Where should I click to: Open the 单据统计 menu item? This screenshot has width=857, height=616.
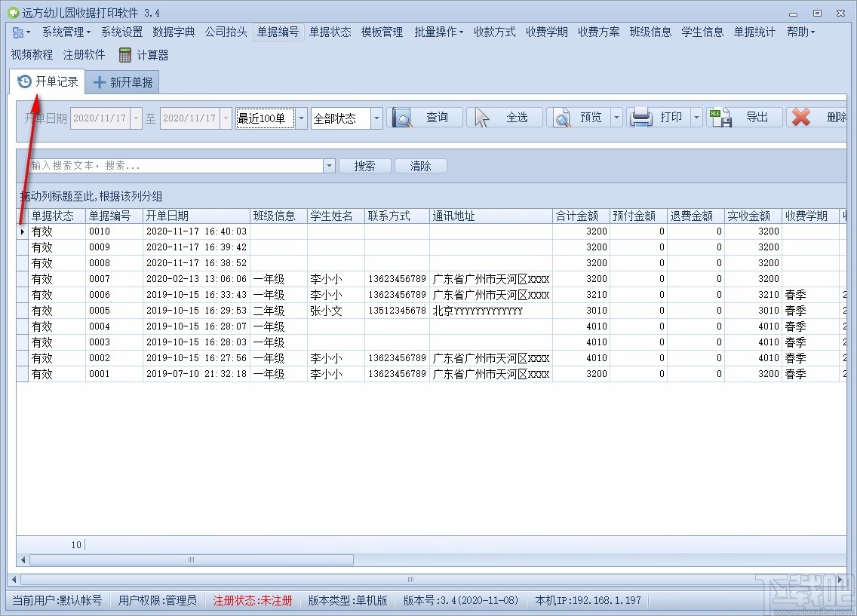[755, 32]
